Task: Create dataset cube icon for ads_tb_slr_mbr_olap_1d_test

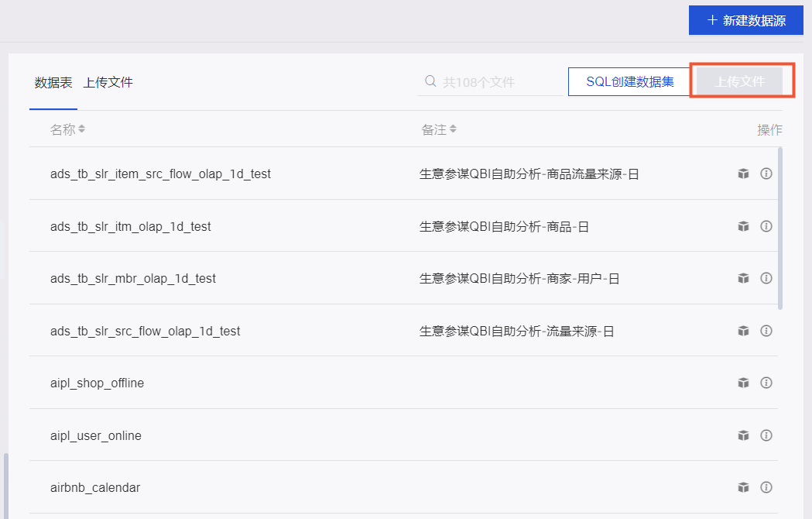Action: (x=743, y=278)
